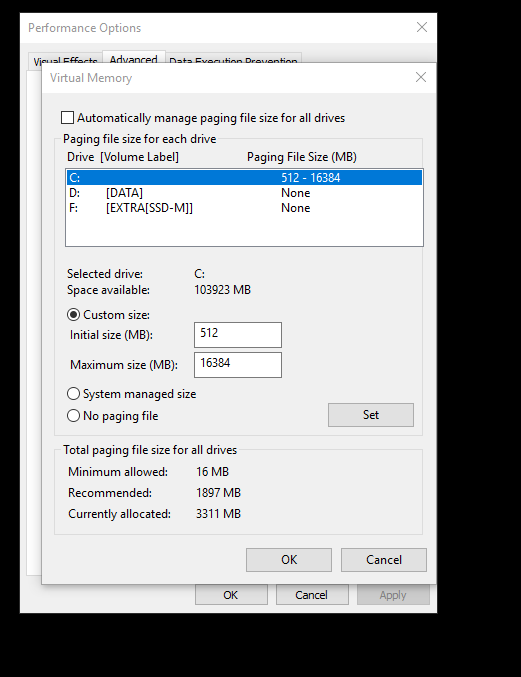Viewport: 521px width, 677px height.
Task: Click the Initial size (MB) field
Action: (x=238, y=335)
